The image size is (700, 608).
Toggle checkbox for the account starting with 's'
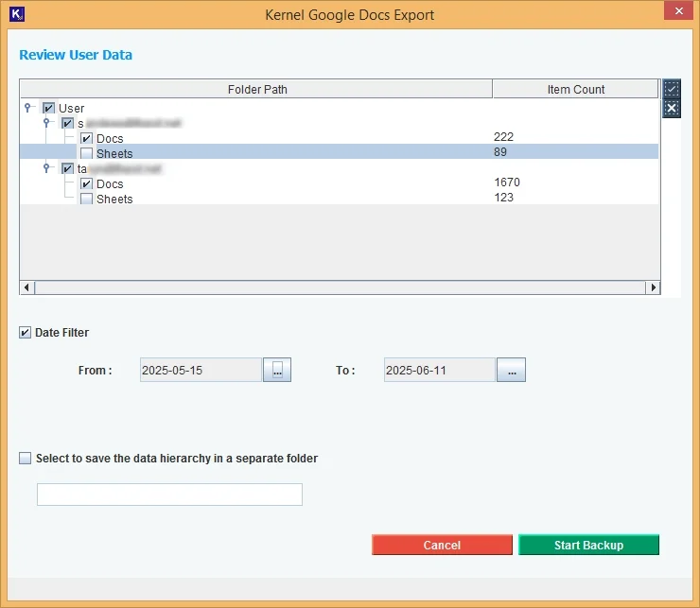[67, 123]
